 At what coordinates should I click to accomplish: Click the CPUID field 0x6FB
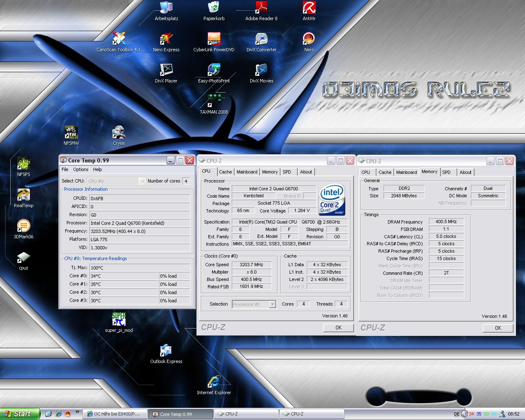(139, 199)
